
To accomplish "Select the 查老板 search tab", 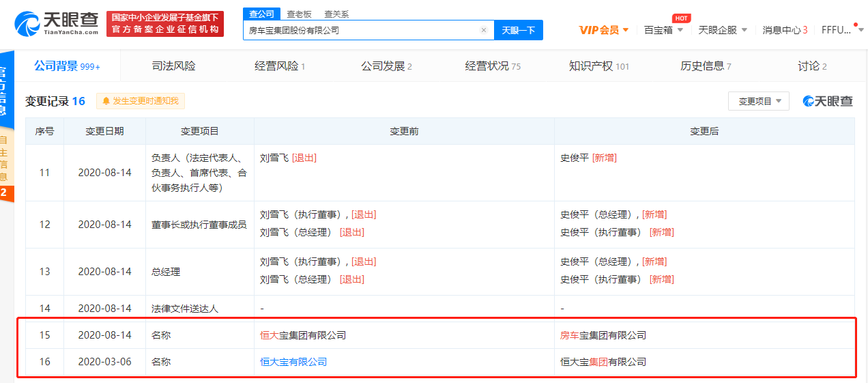I will [x=298, y=14].
